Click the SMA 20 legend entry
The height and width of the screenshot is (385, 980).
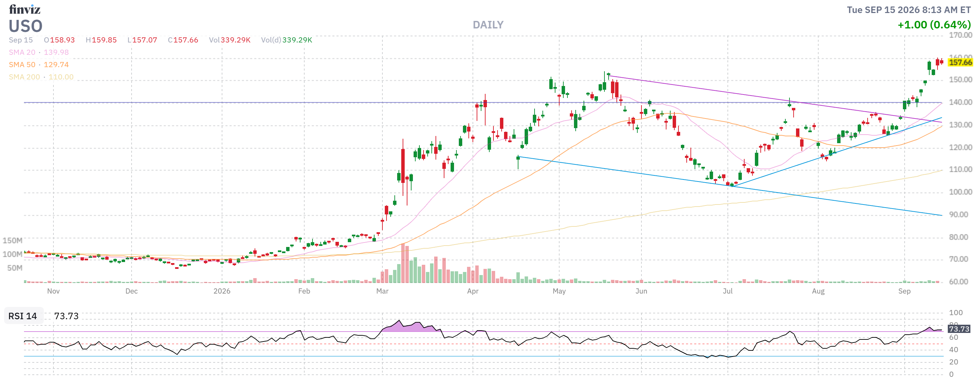pos(39,52)
